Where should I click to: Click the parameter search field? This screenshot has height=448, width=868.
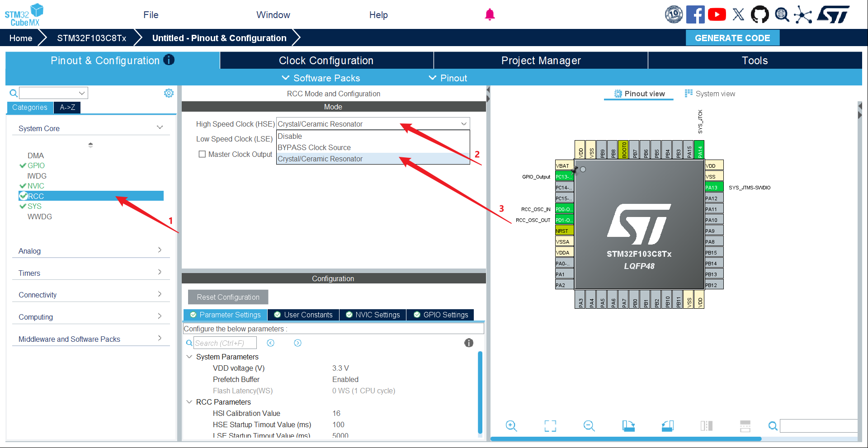(x=225, y=343)
